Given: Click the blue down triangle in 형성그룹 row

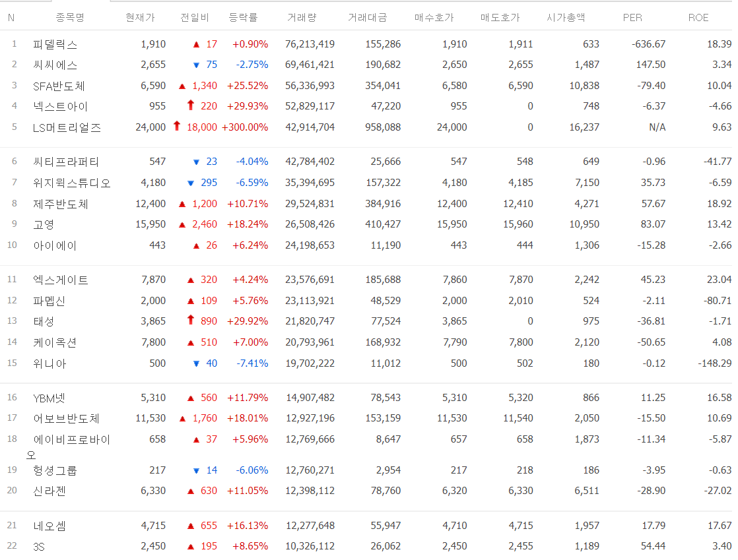Looking at the screenshot, I should [196, 471].
